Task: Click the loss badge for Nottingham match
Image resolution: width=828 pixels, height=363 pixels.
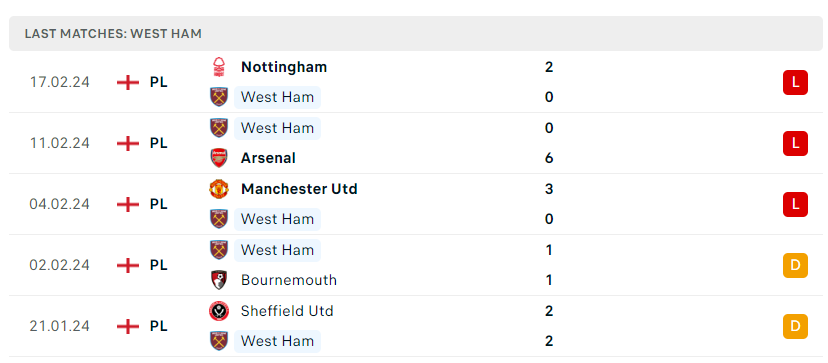Action: point(795,82)
